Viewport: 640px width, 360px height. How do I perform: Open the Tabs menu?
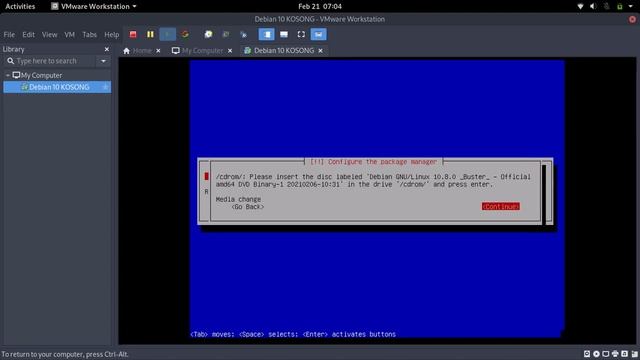pyautogui.click(x=89, y=35)
